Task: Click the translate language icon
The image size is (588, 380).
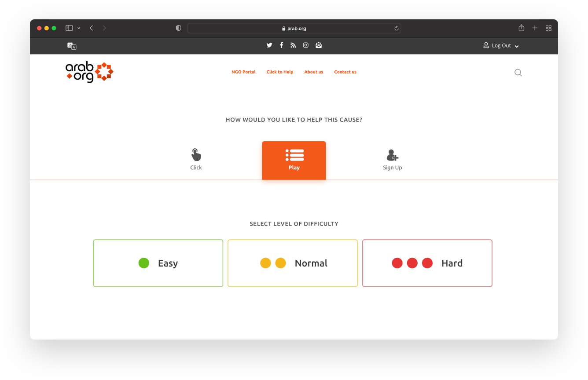Action: point(72,46)
